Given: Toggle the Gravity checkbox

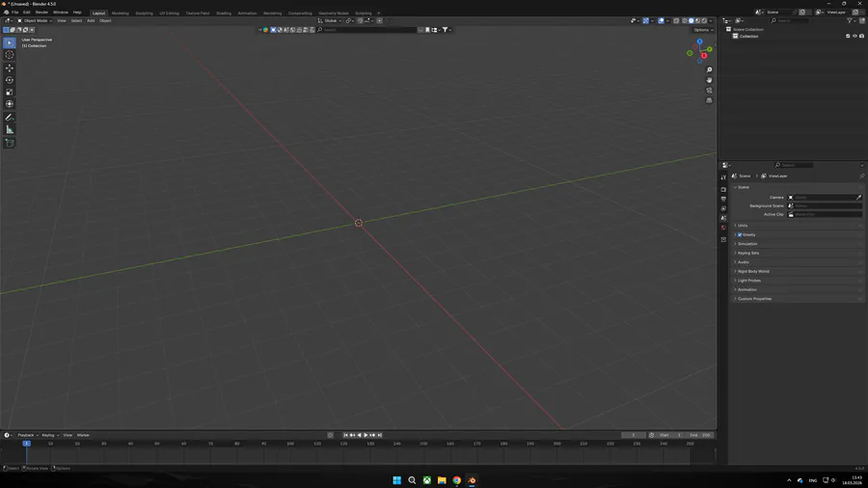Looking at the screenshot, I should (740, 234).
